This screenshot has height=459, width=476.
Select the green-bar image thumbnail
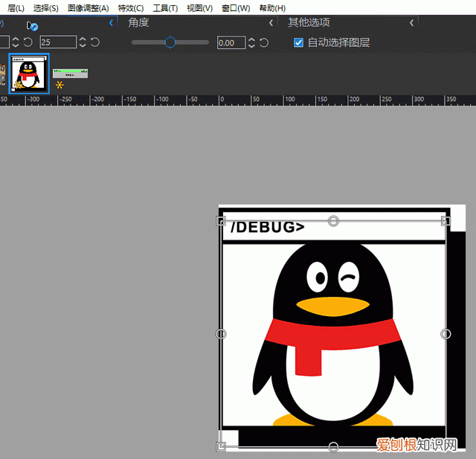click(x=70, y=74)
